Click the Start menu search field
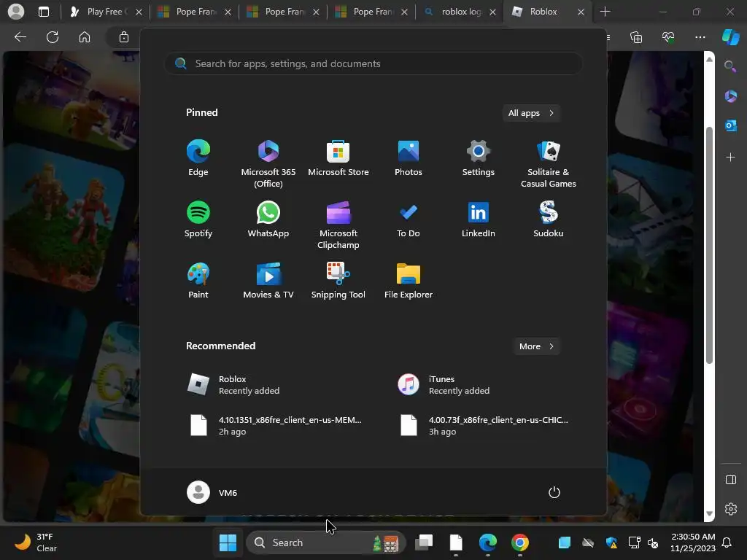This screenshot has width=747, height=560. pos(373,63)
